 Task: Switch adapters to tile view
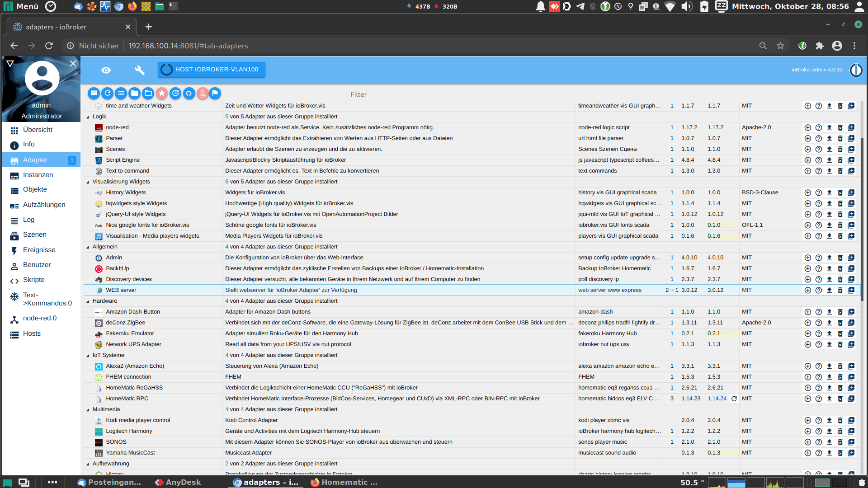coord(94,93)
